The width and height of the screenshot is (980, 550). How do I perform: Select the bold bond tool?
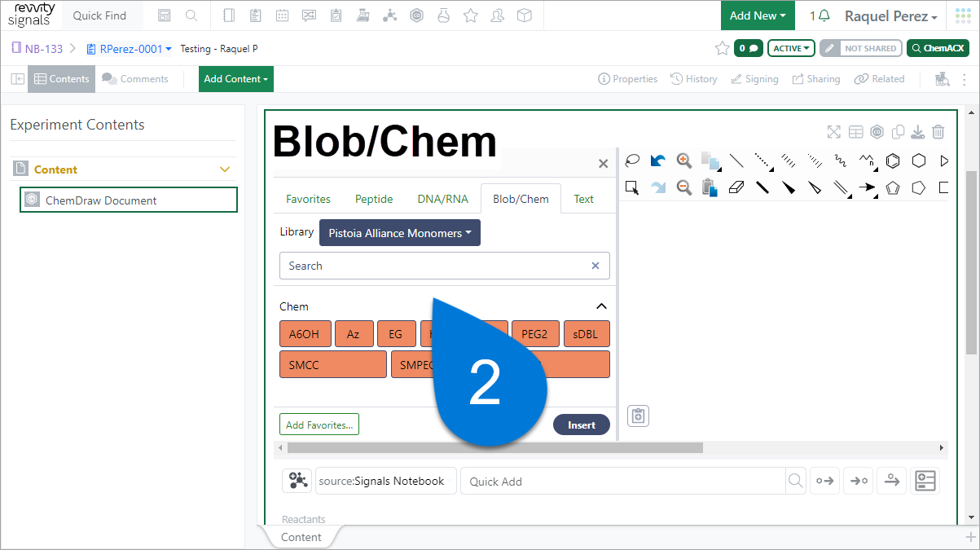762,187
